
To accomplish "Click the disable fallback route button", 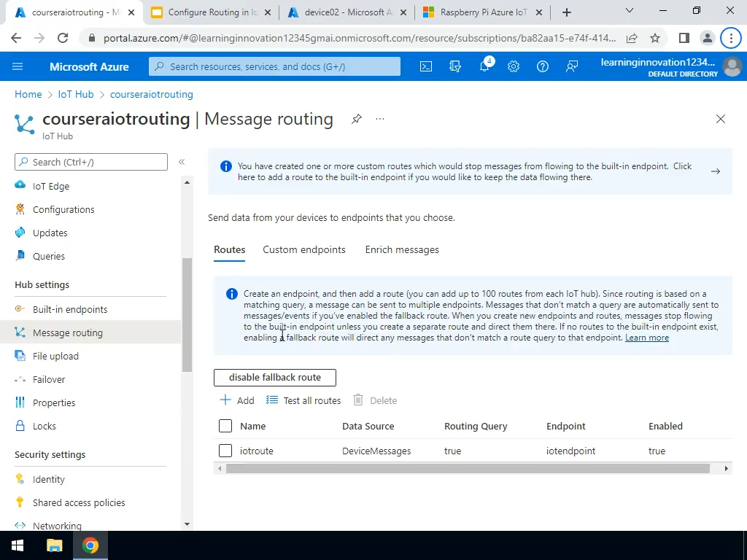I will coord(275,377).
